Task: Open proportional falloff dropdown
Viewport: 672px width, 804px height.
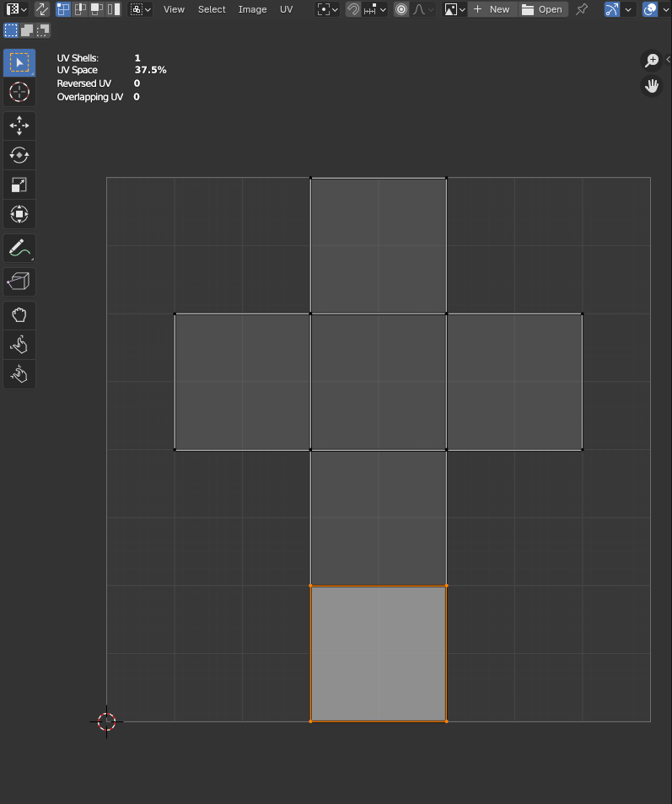Action: (423, 9)
